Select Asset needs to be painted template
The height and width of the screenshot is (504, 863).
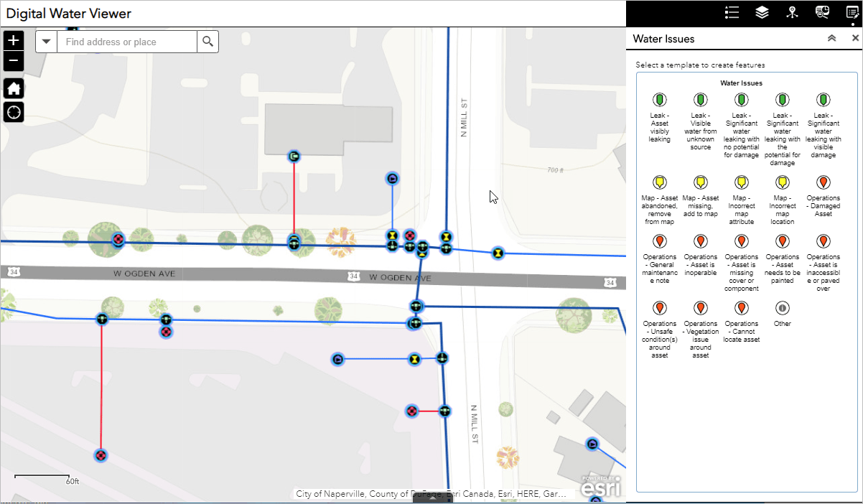[783, 259]
